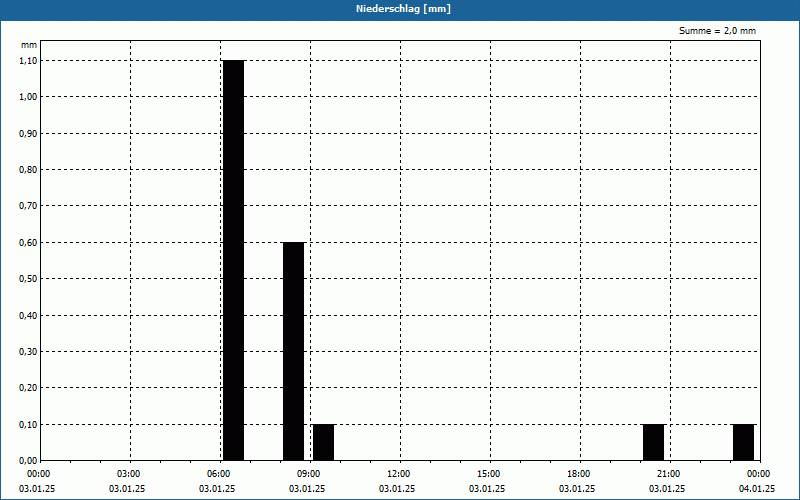Select the Summe = 2,0 mm total label
The width and height of the screenshot is (800, 500).
click(717, 31)
